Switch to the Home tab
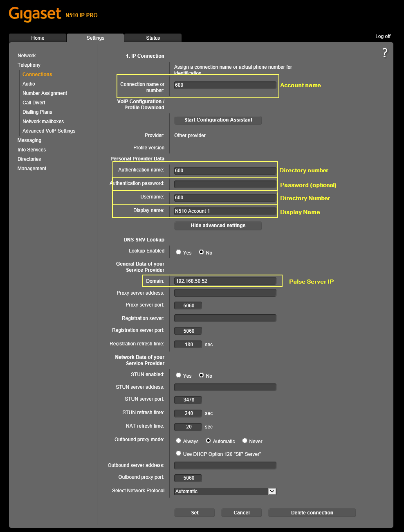Viewport: 404px width, 532px height. pos(38,38)
